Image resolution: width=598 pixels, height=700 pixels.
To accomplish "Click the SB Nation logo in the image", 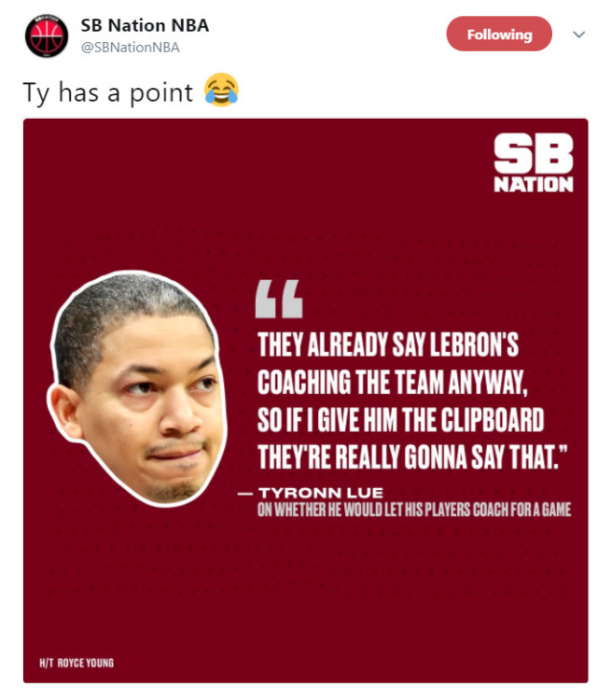I will tap(534, 163).
